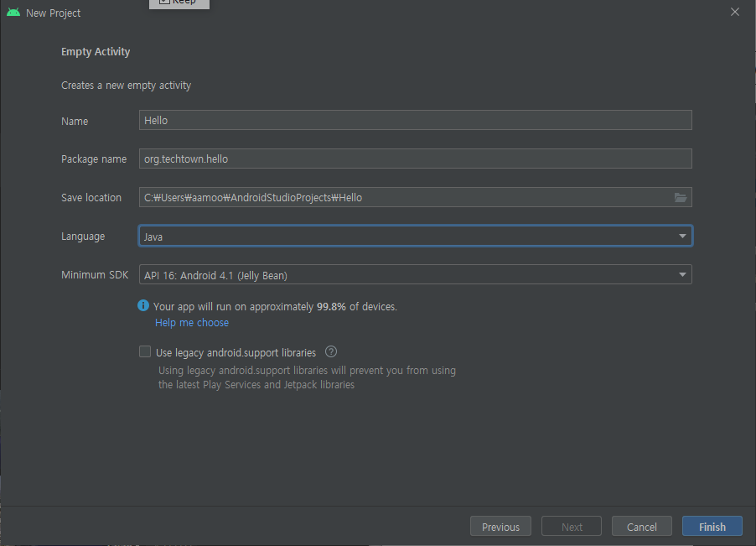Click the Empty Activity heading
Viewport: 756px width, 546px height.
coord(96,52)
